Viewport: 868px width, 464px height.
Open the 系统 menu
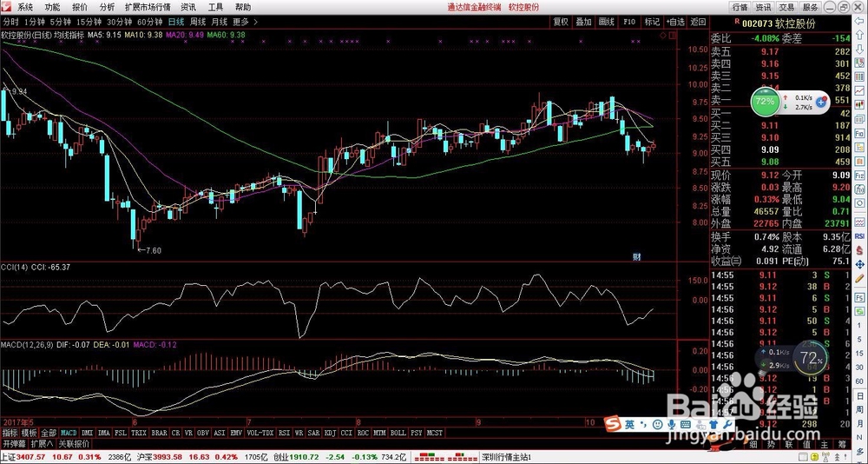coord(25,7)
